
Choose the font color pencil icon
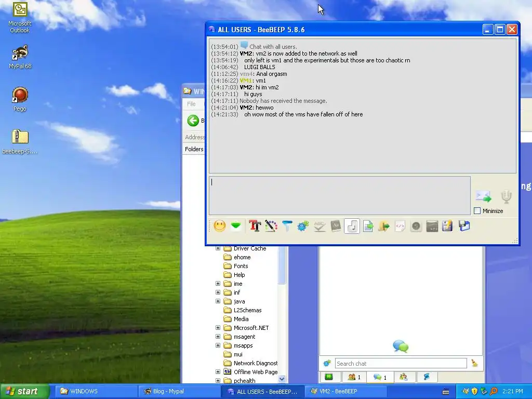point(271,226)
